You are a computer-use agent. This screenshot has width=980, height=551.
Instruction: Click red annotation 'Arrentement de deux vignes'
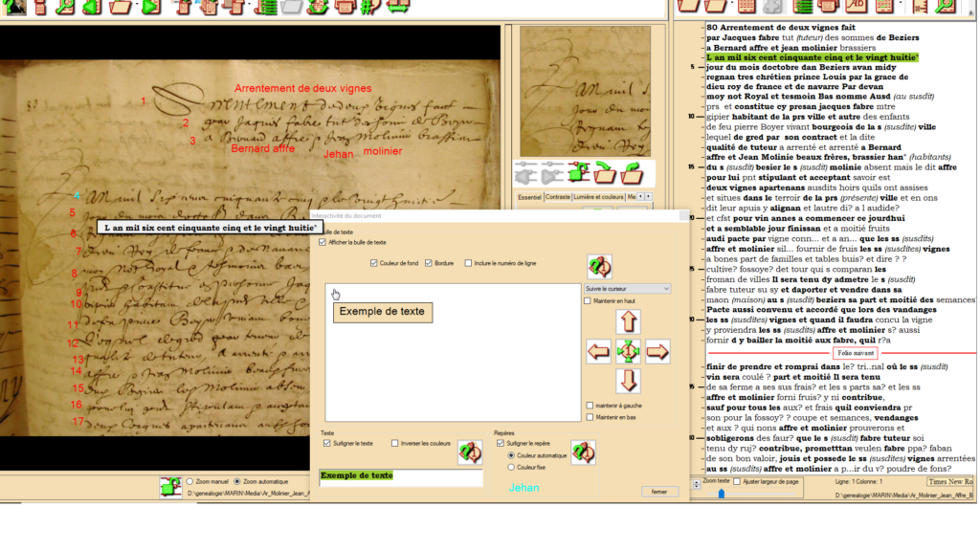pos(303,89)
